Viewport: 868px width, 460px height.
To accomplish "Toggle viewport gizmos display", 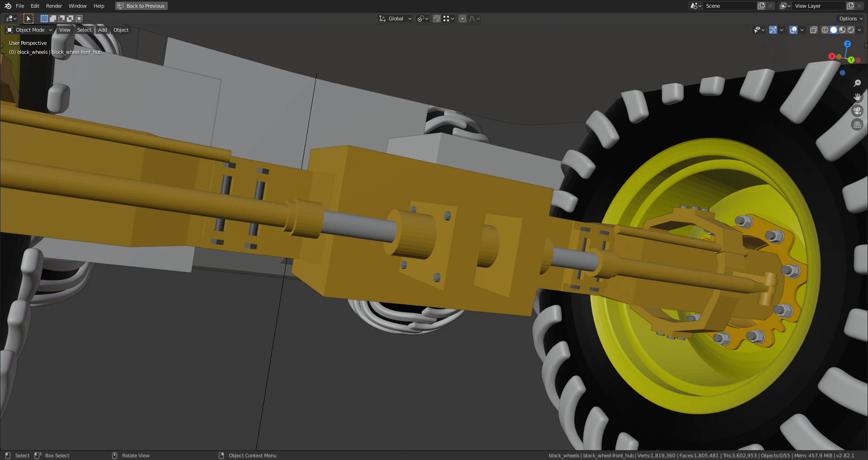I will coord(773,30).
